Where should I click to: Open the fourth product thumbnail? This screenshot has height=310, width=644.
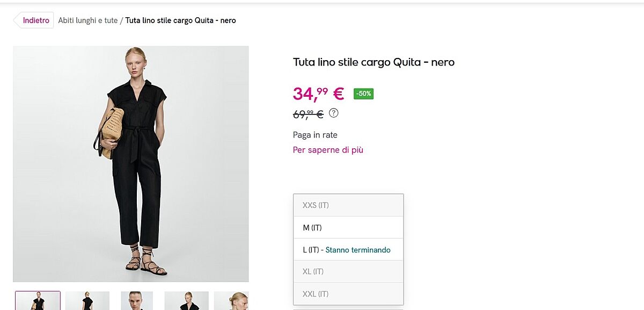pyautogui.click(x=186, y=301)
